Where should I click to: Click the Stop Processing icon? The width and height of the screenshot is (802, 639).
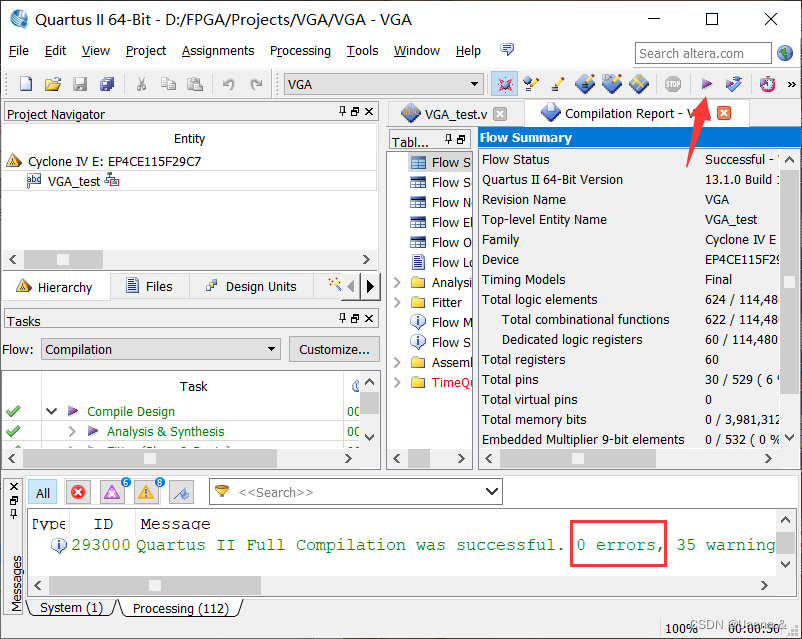[673, 84]
